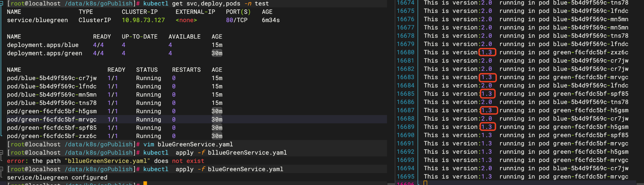
Task: Click the kubectl apply -f blueGreenService.yaml command
Action: point(213,169)
